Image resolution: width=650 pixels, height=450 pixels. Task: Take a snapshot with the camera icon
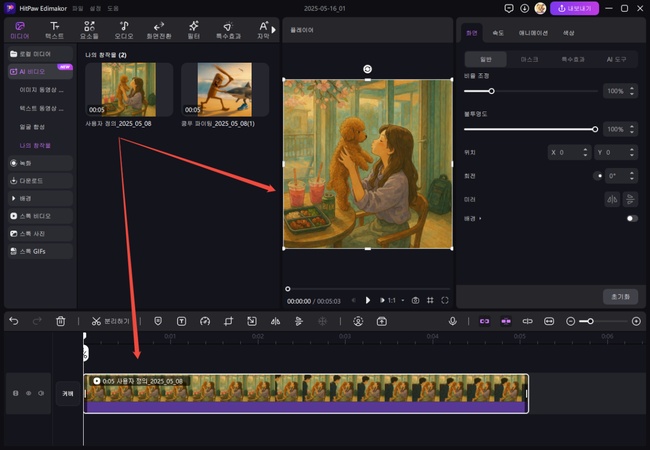tap(415, 300)
